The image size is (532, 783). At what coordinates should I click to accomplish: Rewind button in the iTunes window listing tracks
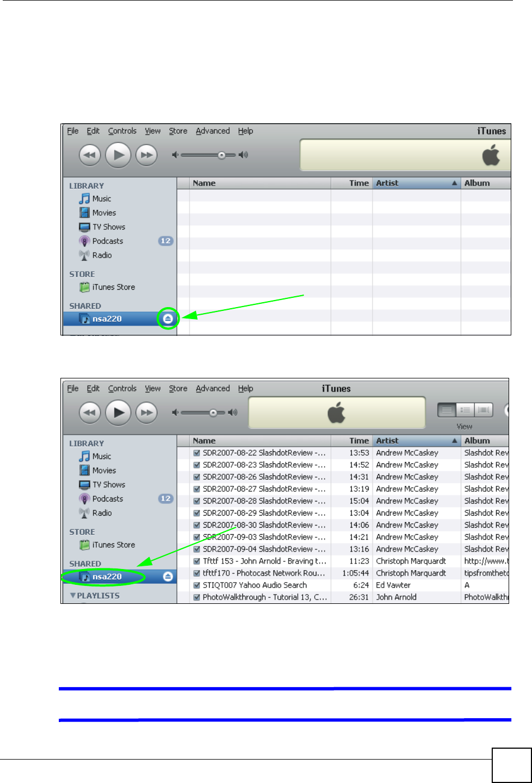[x=90, y=413]
